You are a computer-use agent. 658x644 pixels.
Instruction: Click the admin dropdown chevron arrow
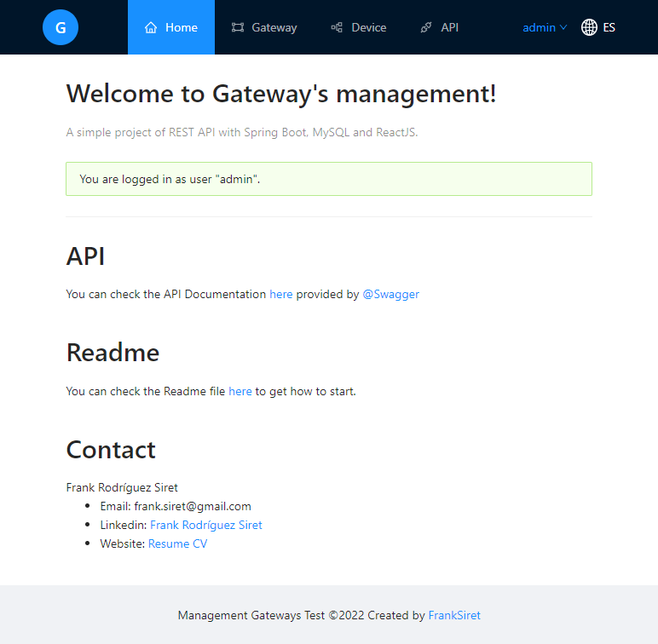tap(563, 27)
